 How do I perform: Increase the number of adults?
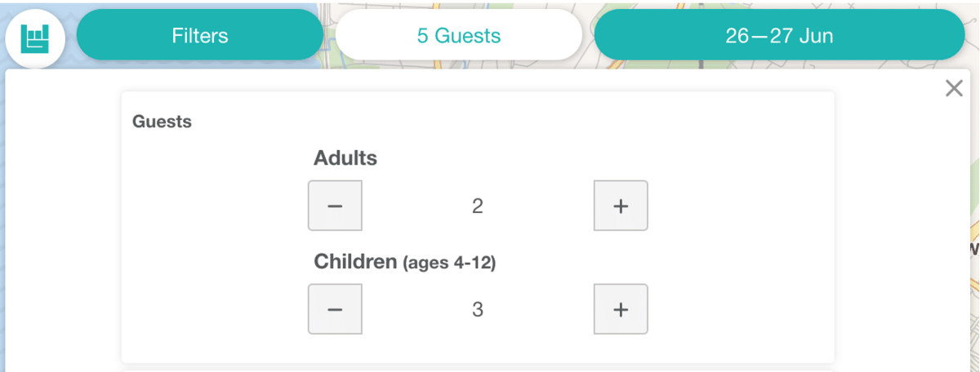tap(621, 206)
